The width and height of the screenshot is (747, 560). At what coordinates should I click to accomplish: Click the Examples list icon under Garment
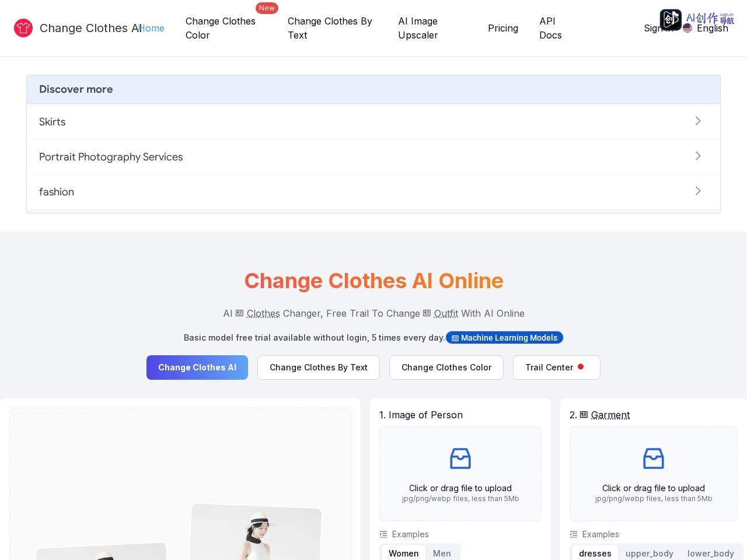tap(574, 534)
